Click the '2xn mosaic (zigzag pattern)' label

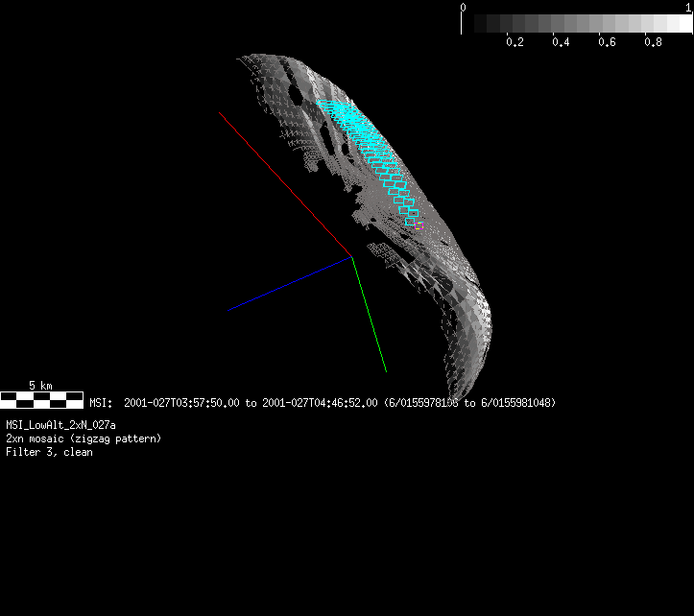pos(84,438)
